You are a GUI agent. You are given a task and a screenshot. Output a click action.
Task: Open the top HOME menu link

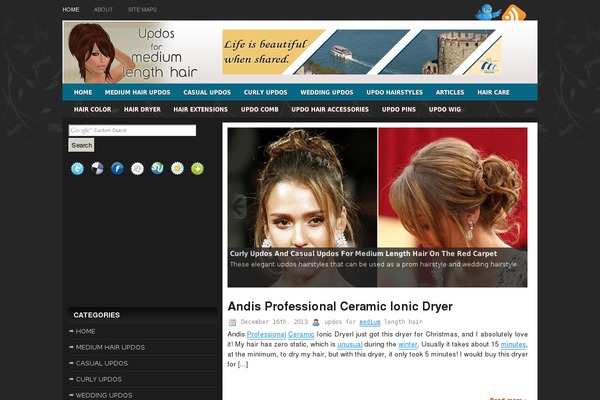(71, 10)
